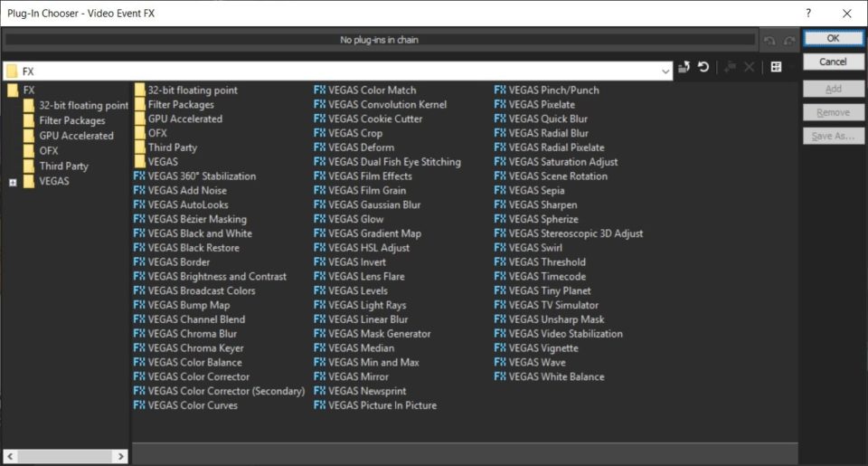Open Third Party folder in list pane

(165, 147)
